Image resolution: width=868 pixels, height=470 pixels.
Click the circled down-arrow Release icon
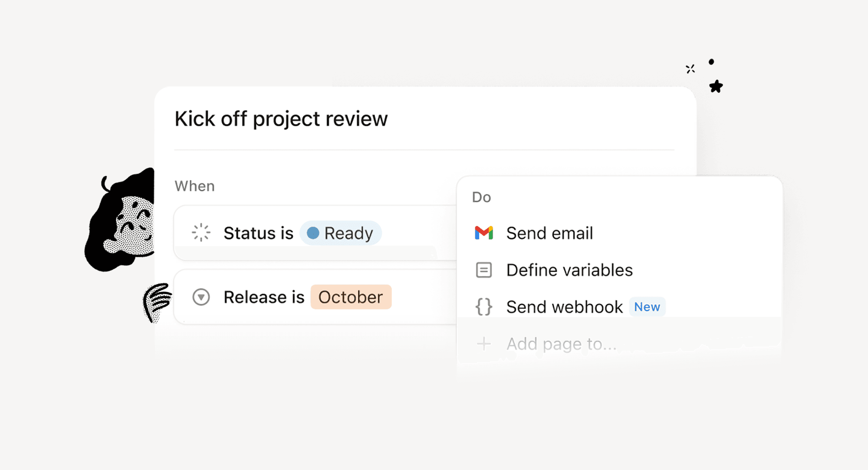[201, 297]
